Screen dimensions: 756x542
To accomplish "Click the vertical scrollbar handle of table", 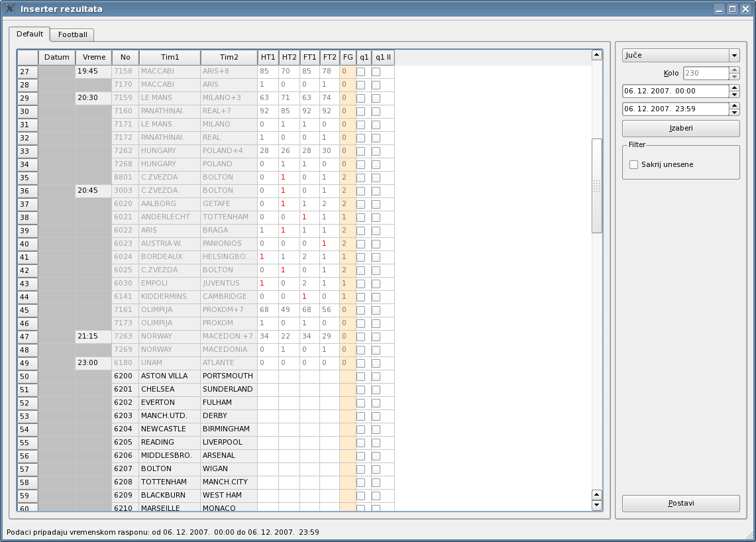I will [x=596, y=186].
